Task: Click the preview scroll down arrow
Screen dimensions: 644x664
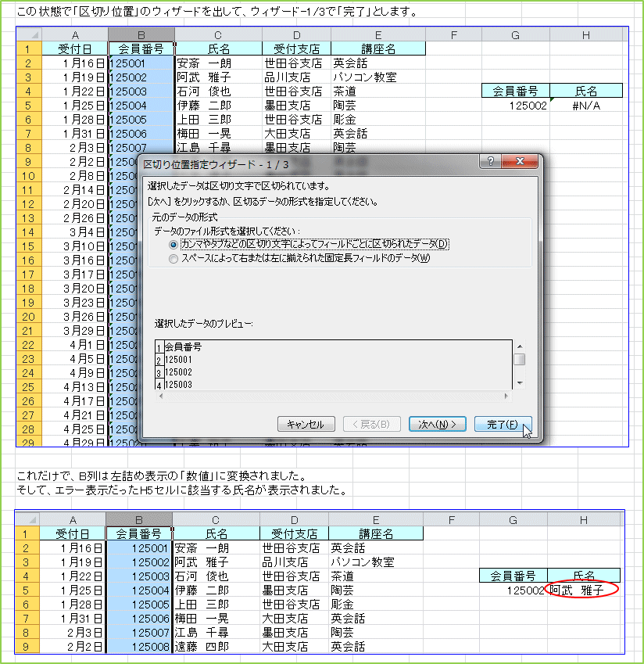Action: pyautogui.click(x=520, y=383)
